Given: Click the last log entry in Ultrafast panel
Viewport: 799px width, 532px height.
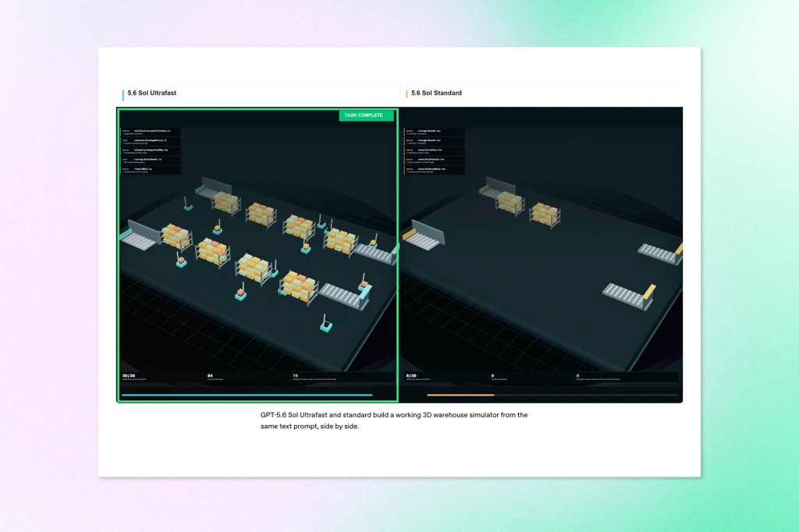Looking at the screenshot, I should coord(151,170).
